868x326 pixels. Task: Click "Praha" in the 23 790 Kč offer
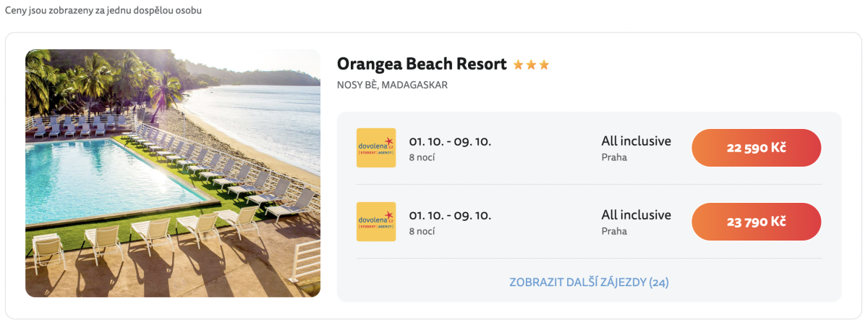614,231
